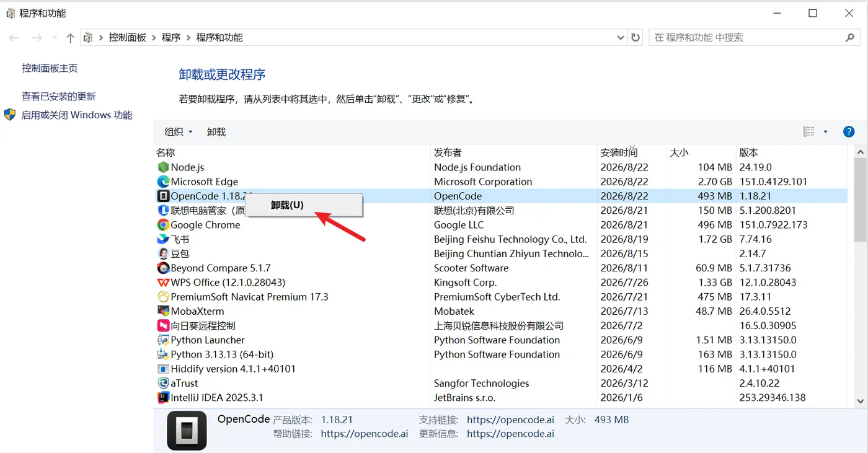Image resolution: width=868 pixels, height=453 pixels.
Task: Click the Node.js program icon
Action: [x=163, y=167]
